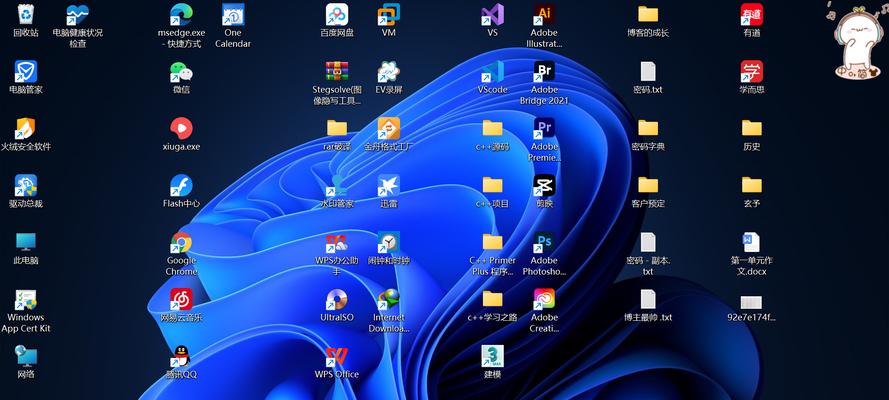Open the VS Visual Studio icon
This screenshot has height=400, width=889.
coord(493,15)
